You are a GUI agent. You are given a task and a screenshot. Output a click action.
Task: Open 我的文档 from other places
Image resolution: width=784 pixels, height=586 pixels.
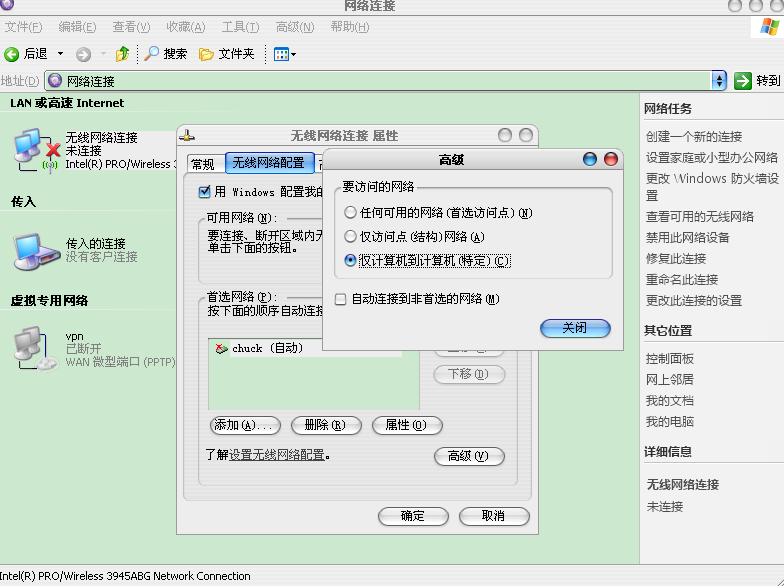tap(670, 400)
